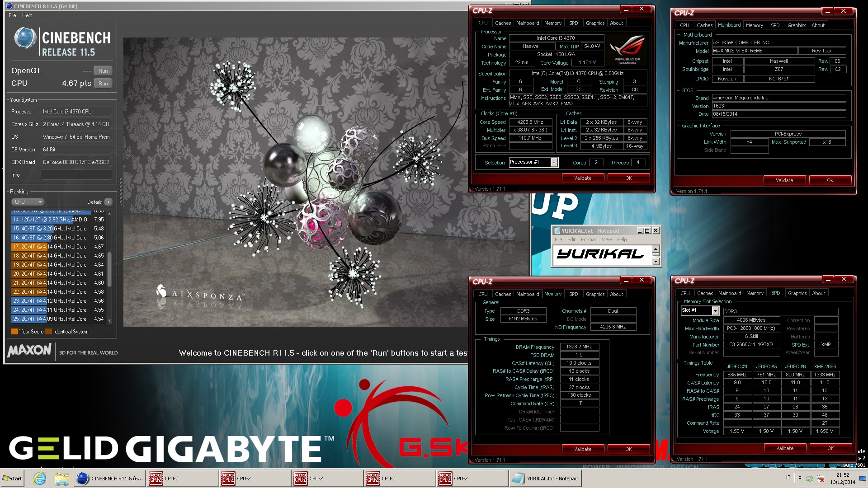Open the Graphics tab in the CPU-Z processor window
Viewport: 868px width, 488px height.
pyautogui.click(x=595, y=23)
